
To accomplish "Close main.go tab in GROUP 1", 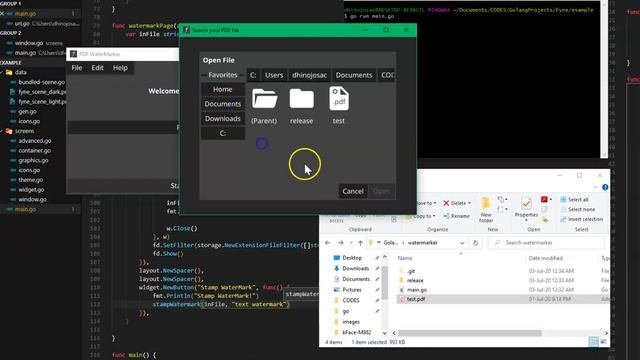I will coord(2,13).
